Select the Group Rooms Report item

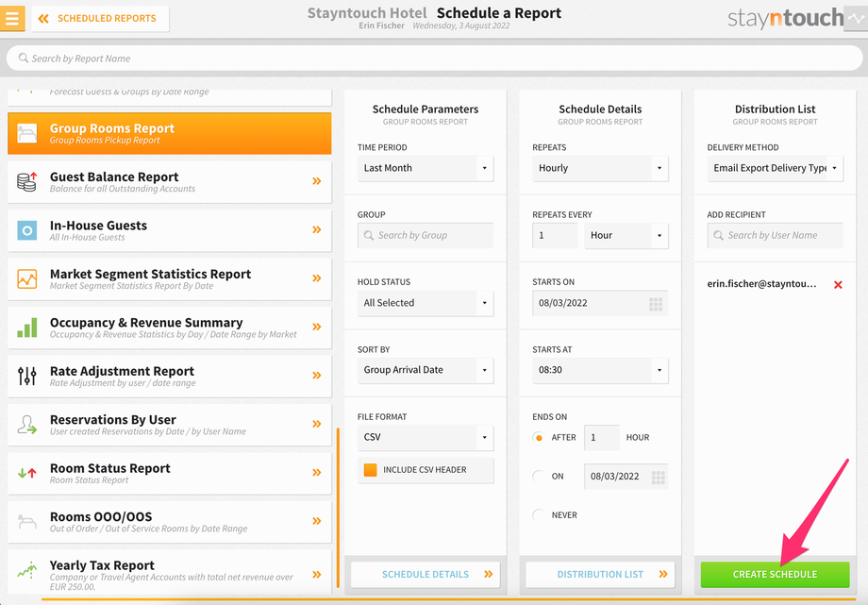point(170,133)
